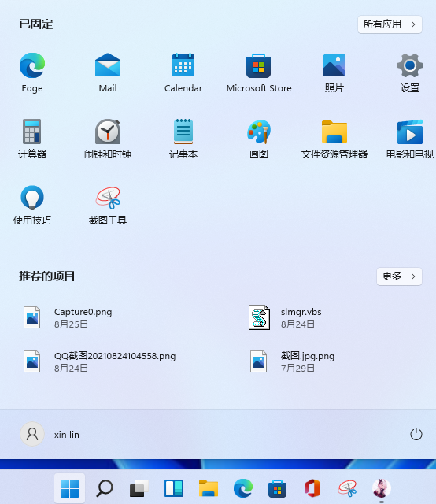Viewport: 436px width, 504px height.
Task: Click the xin lin user avatar
Action: pyautogui.click(x=32, y=434)
